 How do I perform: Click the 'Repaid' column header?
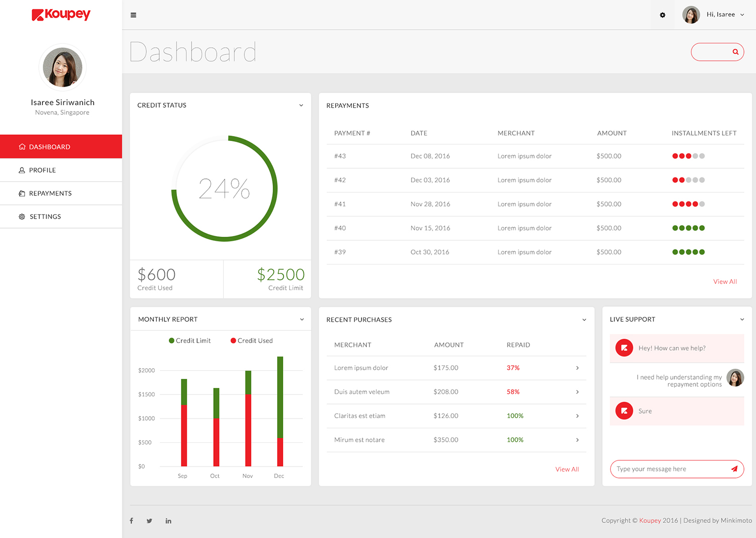[x=518, y=345]
